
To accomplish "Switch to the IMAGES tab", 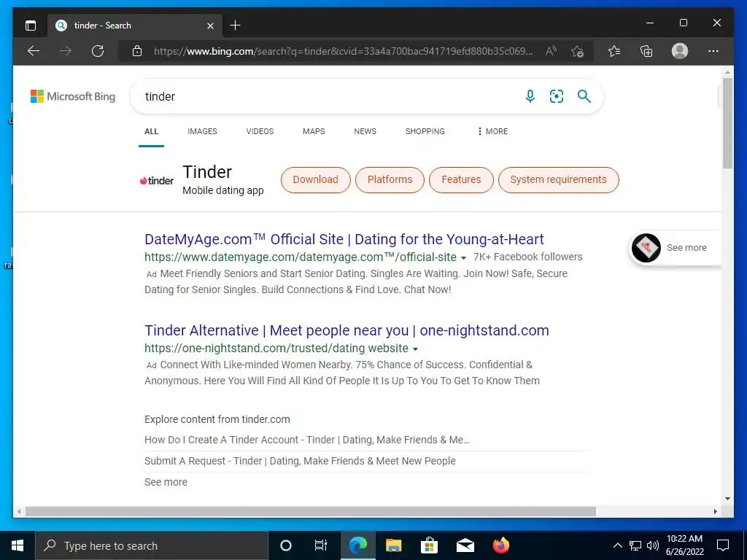I will pyautogui.click(x=202, y=131).
